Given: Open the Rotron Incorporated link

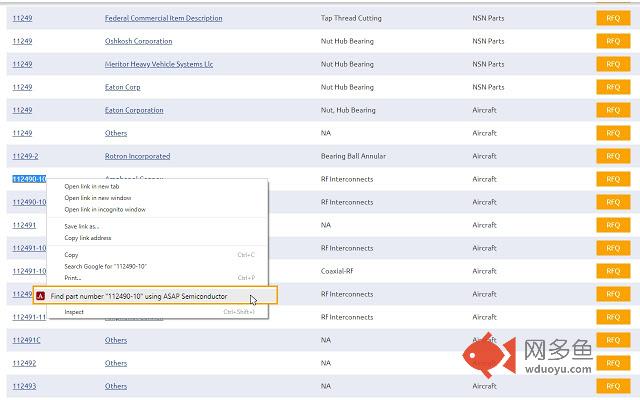Looking at the screenshot, I should 137,156.
